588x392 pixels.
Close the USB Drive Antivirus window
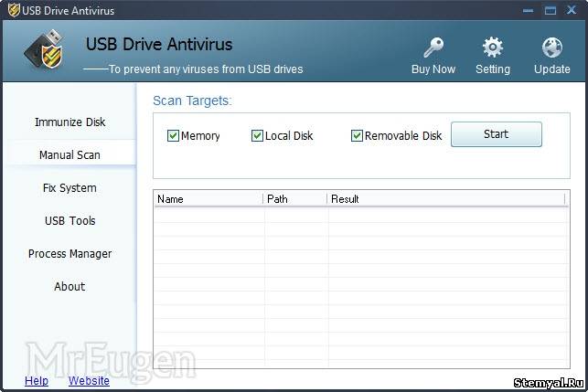point(572,10)
